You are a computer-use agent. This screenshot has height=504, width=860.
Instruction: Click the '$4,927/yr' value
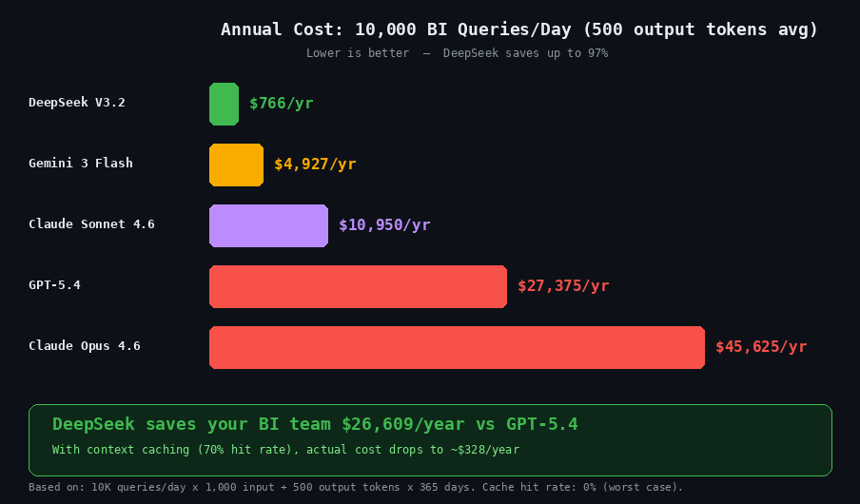[316, 164]
